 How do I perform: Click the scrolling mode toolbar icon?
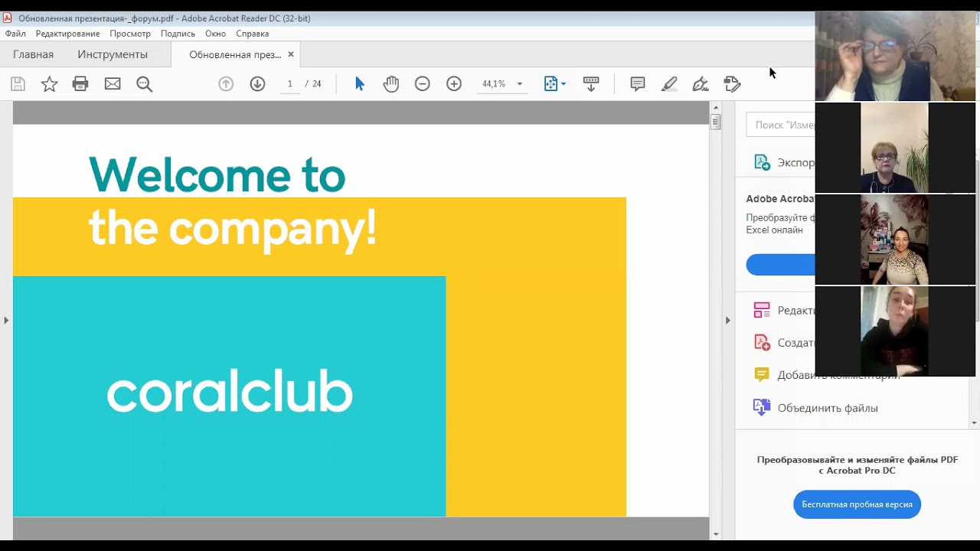pos(591,84)
